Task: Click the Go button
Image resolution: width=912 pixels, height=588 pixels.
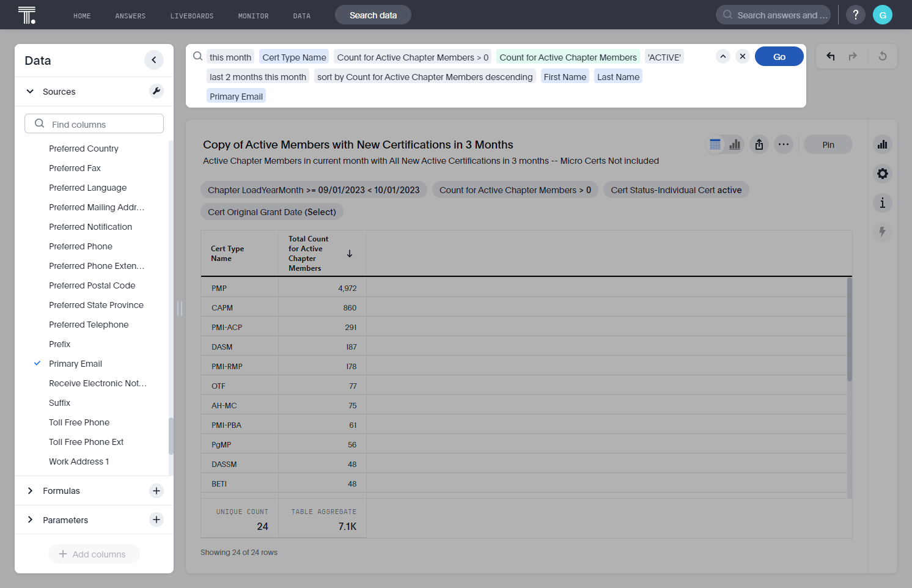Action: tap(779, 56)
